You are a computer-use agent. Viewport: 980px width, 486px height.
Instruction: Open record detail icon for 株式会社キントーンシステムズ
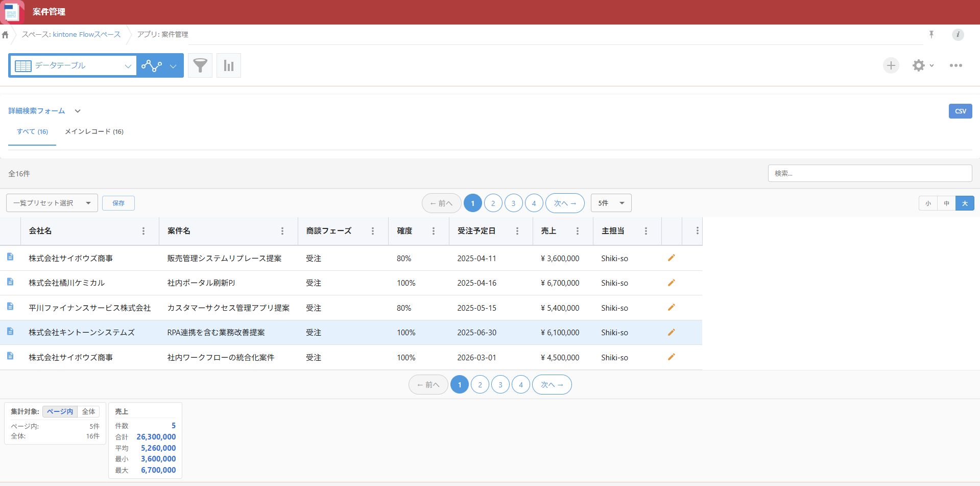coord(10,332)
